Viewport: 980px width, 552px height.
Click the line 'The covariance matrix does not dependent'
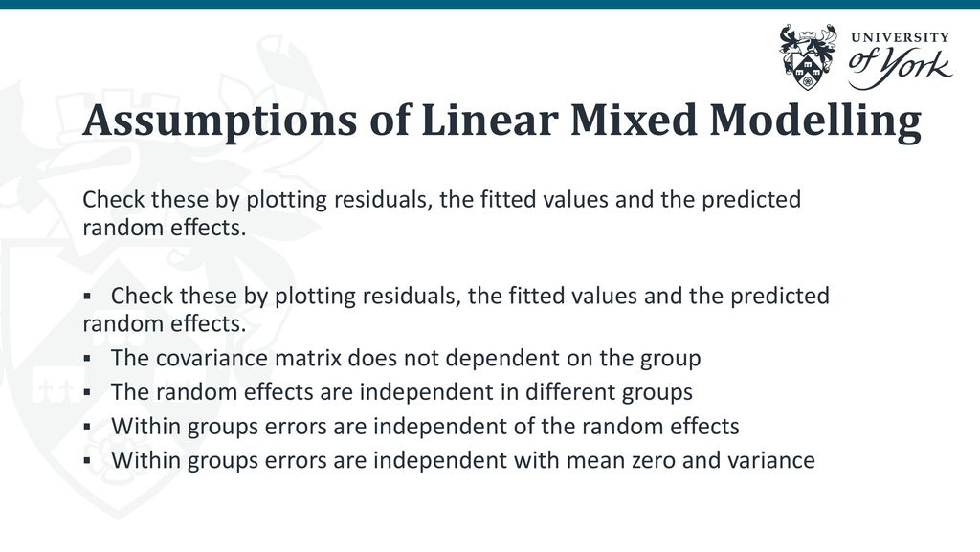[x=406, y=359]
